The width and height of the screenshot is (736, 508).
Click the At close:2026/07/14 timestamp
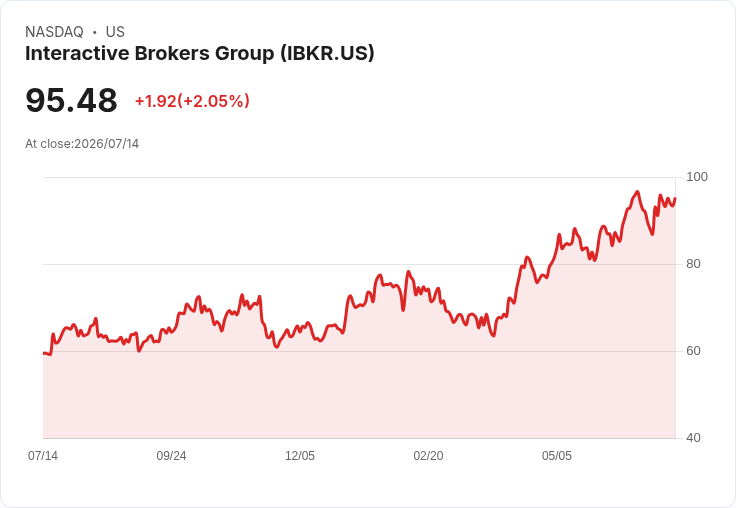point(82,144)
